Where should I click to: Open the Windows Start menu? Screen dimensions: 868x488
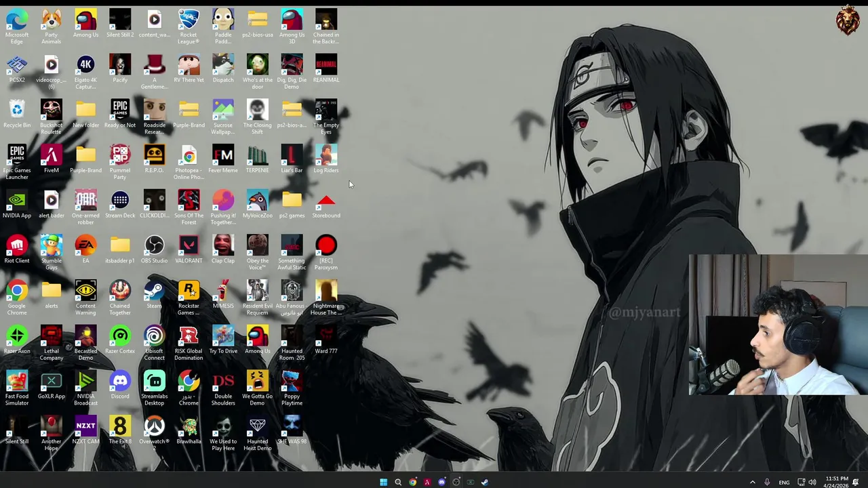(x=383, y=482)
